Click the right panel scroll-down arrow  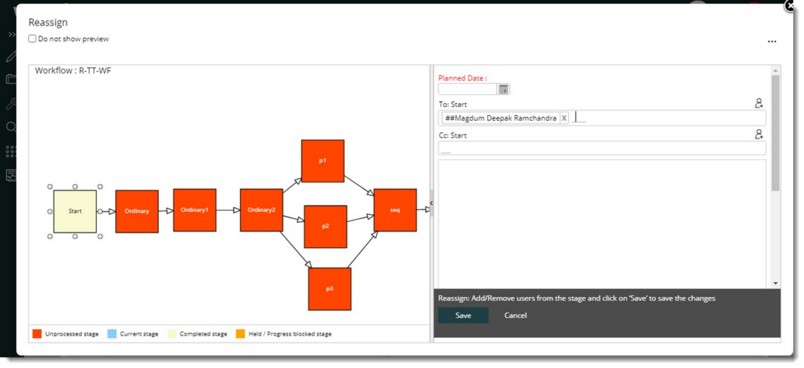pyautogui.click(x=775, y=283)
